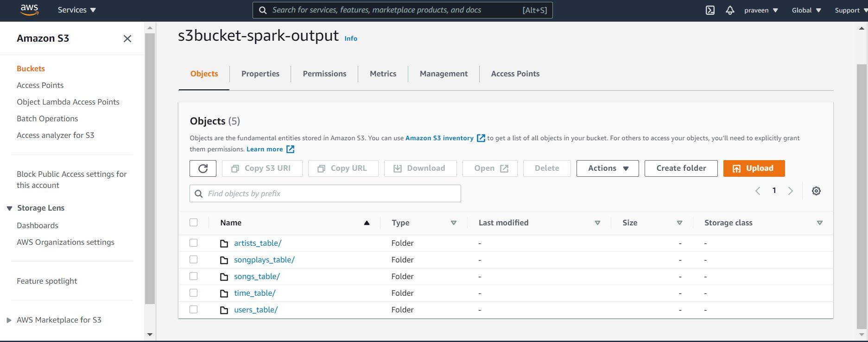The image size is (868, 342).
Task: Open the Services dropdown menu
Action: click(x=76, y=10)
